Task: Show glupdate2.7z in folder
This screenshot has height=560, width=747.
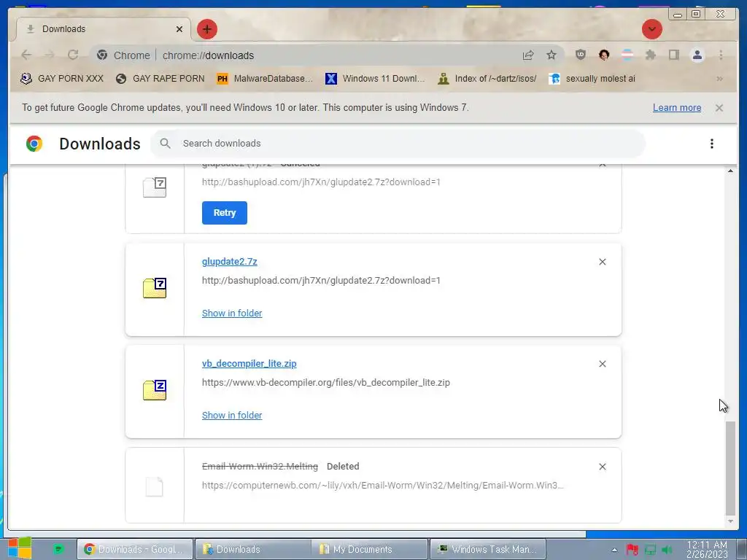Action: 232,314
